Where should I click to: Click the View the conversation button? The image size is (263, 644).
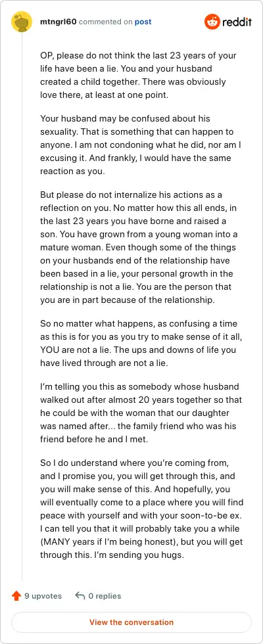click(131, 622)
